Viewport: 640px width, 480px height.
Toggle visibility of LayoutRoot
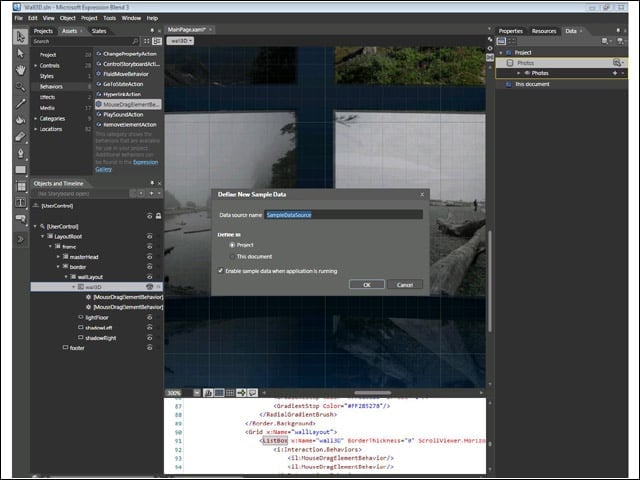149,236
